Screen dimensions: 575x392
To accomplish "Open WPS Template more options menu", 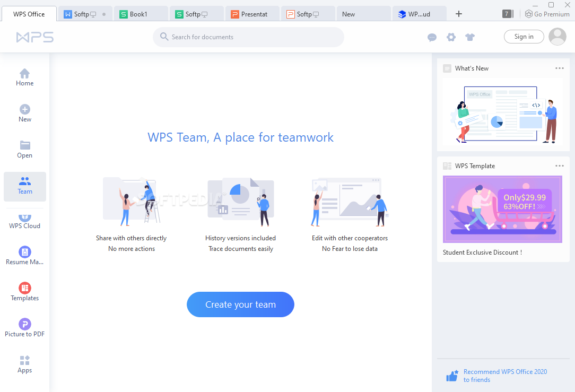I will point(560,165).
